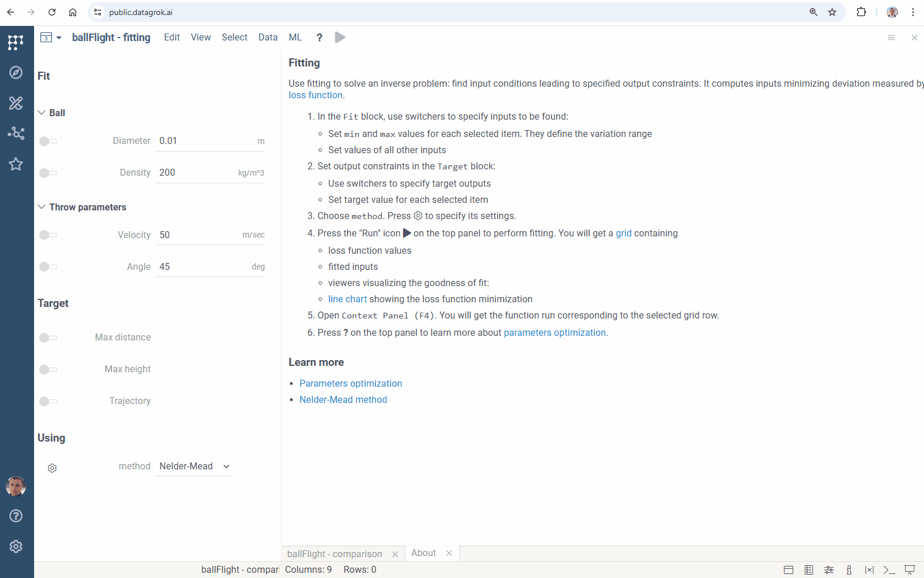Open the Browse compass icon in sidebar

(x=16, y=72)
